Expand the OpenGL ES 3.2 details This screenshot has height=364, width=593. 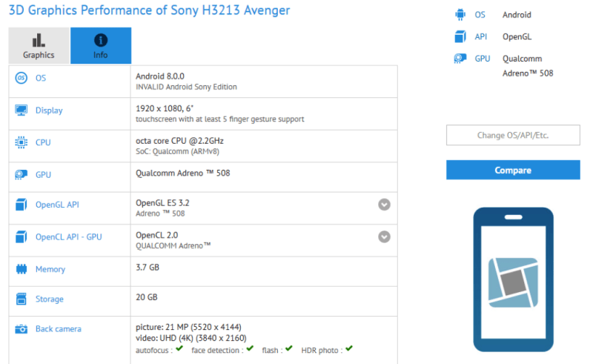click(x=384, y=205)
